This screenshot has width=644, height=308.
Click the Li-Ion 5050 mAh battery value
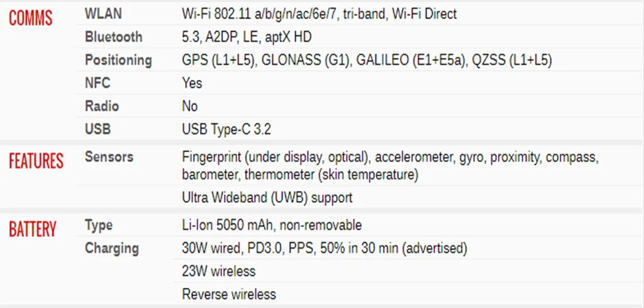click(x=272, y=225)
